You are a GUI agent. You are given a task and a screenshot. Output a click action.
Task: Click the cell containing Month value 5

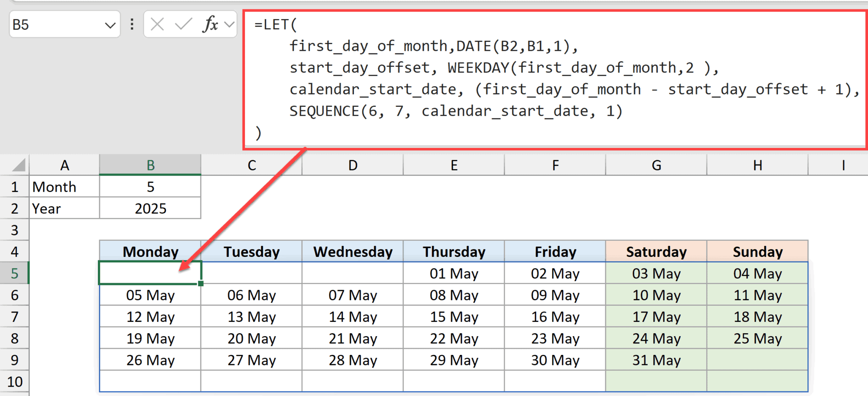[150, 187]
